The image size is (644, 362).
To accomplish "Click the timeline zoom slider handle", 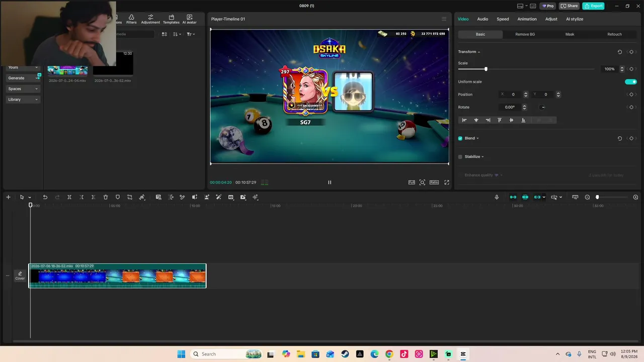I will [x=597, y=197].
